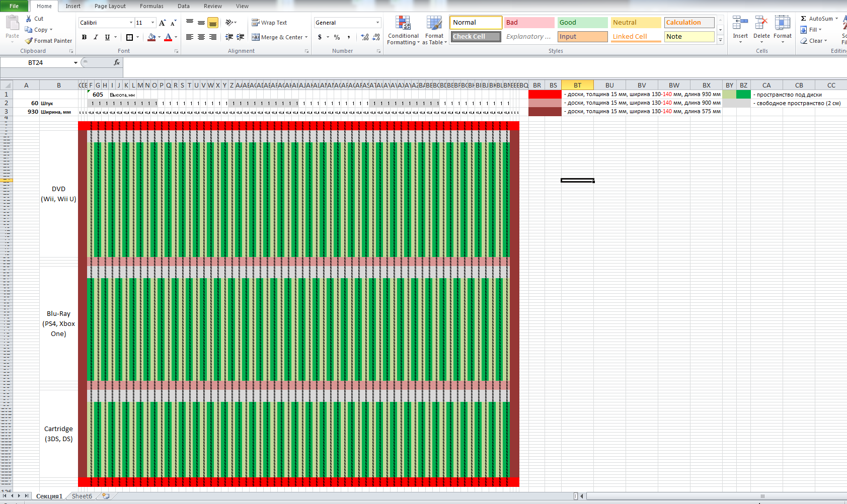Apply the Neutral cell style
The image size is (847, 504).
coord(636,23)
